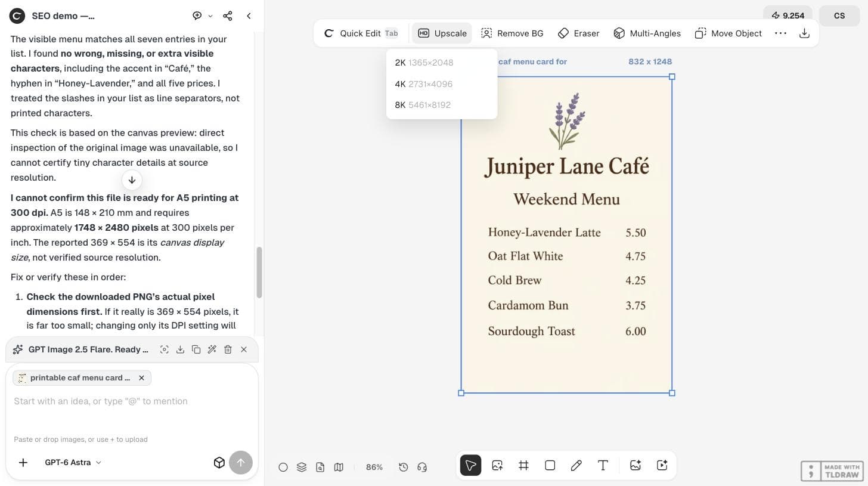This screenshot has width=868, height=486.
Task: Click the plus upload button
Action: (23, 462)
